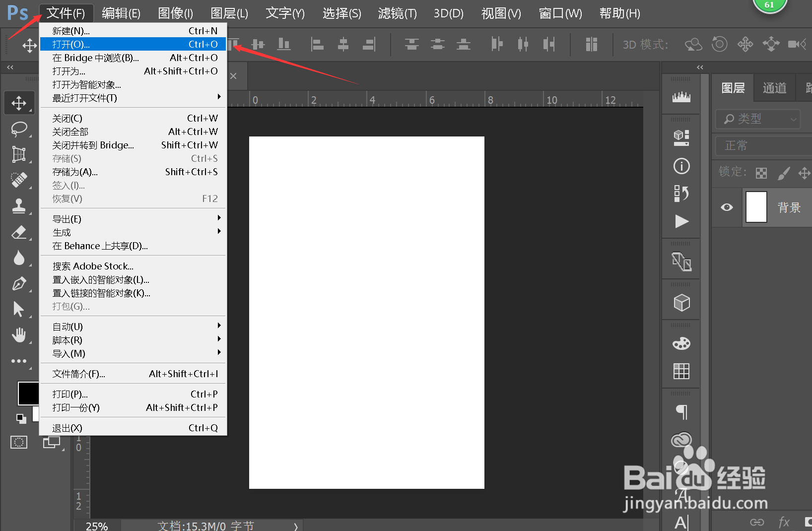Select the Move tool

point(19,103)
